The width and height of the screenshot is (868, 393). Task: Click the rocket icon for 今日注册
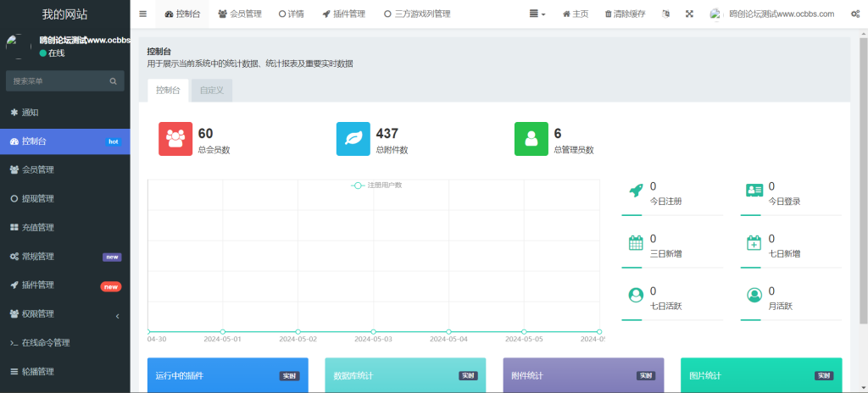click(x=636, y=191)
